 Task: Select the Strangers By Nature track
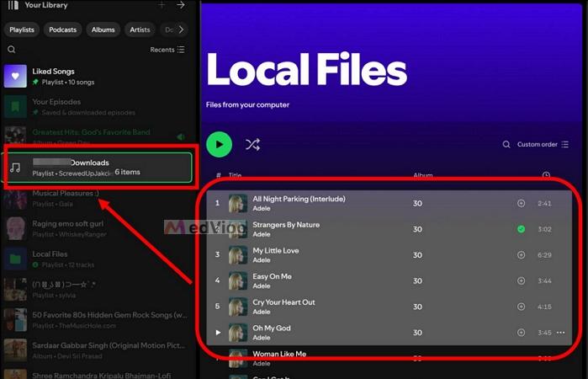(x=389, y=229)
